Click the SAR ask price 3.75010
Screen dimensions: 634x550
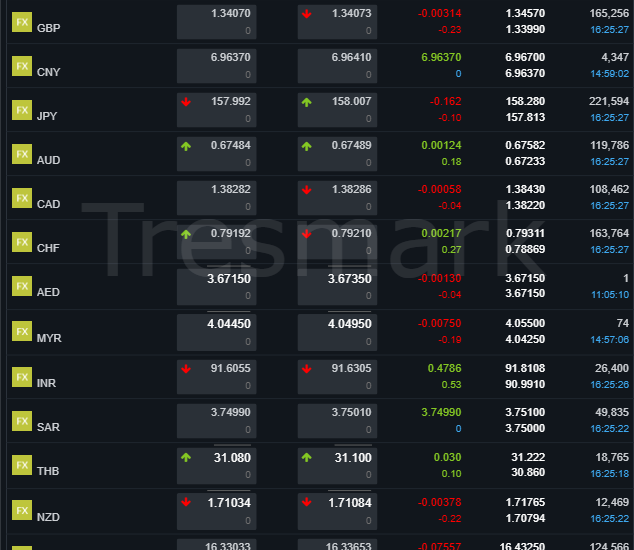pos(351,412)
